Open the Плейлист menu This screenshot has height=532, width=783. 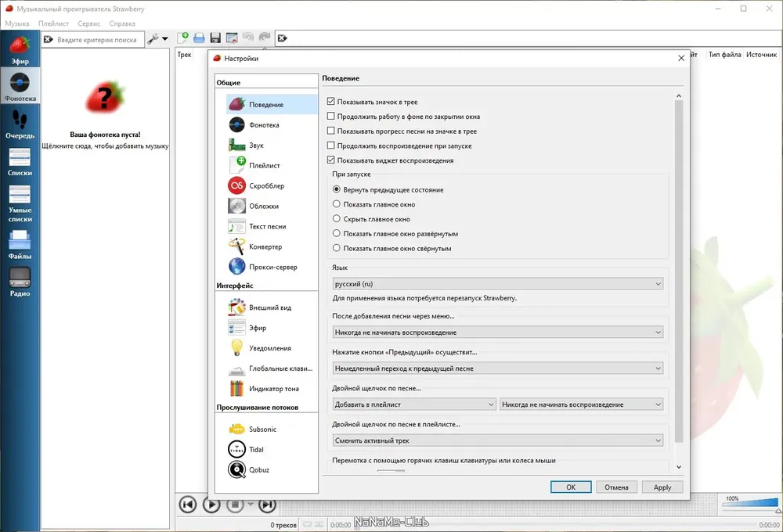[x=53, y=23]
